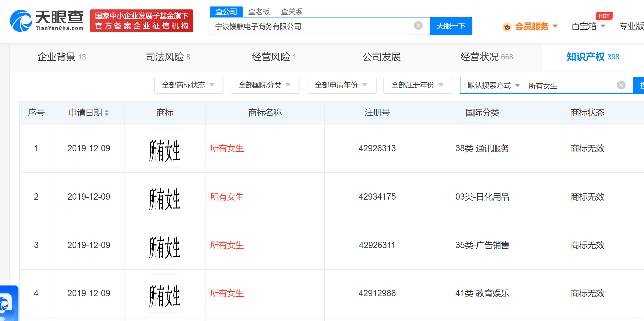
Task: Click the company name search field
Action: click(x=311, y=26)
